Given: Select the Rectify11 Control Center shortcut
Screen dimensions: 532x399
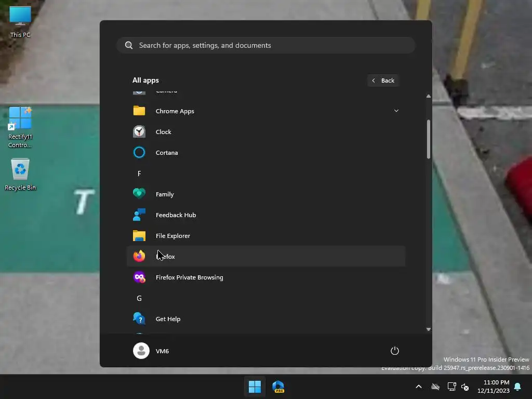Looking at the screenshot, I should coord(20,128).
